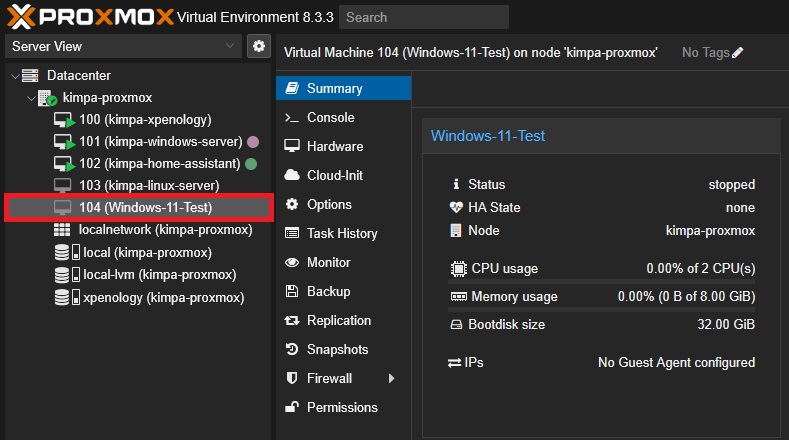Select VM 103 kimpa-linux-server
This screenshot has width=789, height=440.
(x=148, y=185)
